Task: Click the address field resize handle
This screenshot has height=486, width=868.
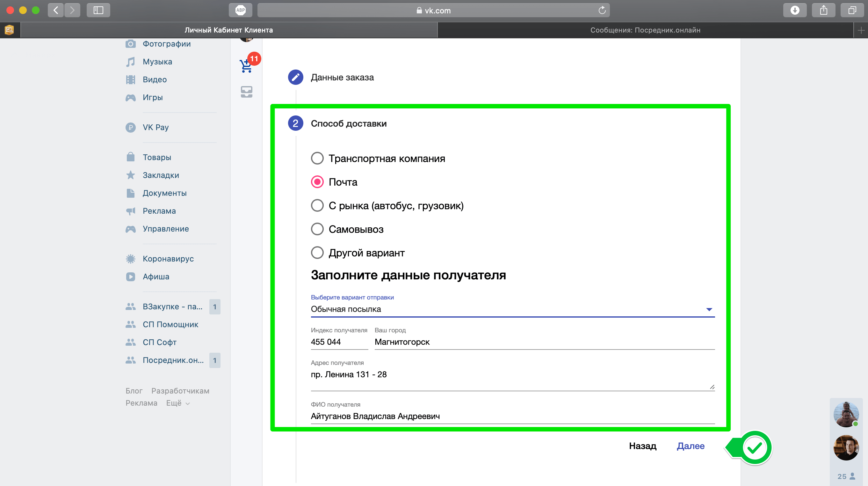Action: point(712,387)
